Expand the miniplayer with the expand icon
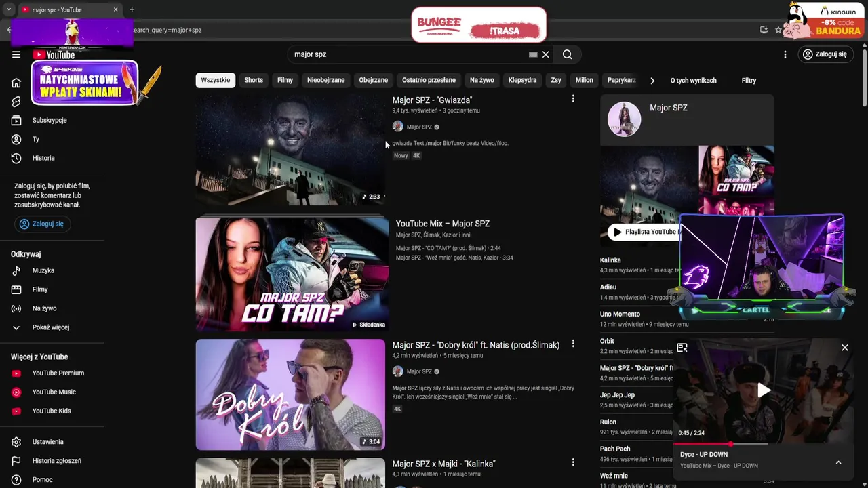 pos(682,348)
